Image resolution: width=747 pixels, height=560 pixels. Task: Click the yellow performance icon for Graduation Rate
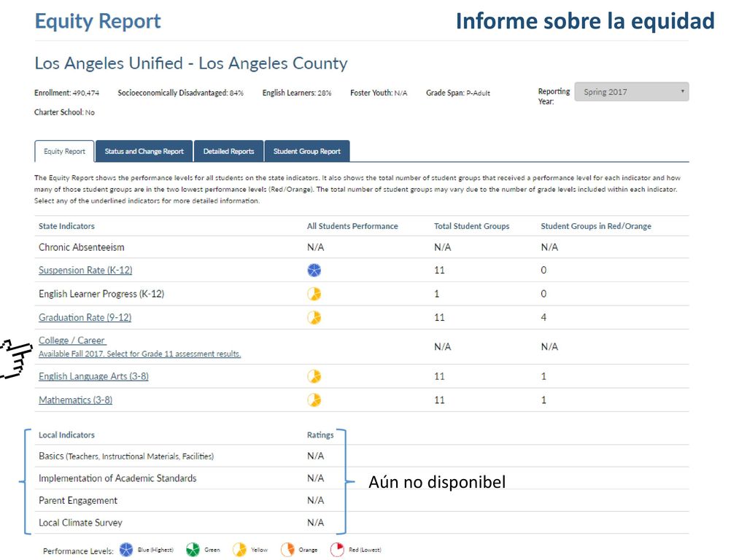pos(314,317)
